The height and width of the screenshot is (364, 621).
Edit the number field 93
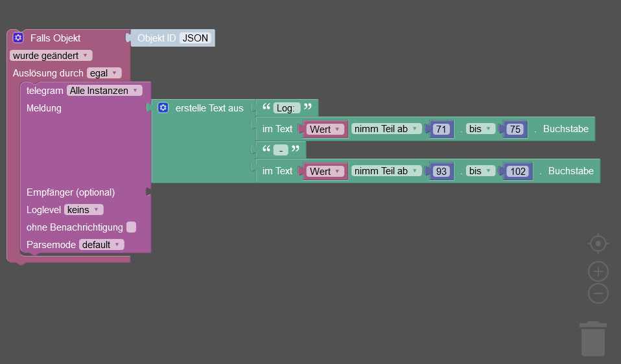click(441, 171)
